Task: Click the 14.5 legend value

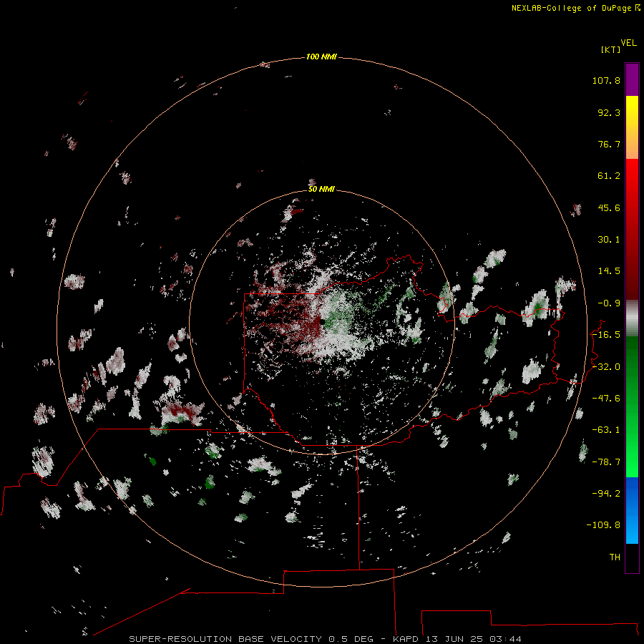Action: click(609, 271)
